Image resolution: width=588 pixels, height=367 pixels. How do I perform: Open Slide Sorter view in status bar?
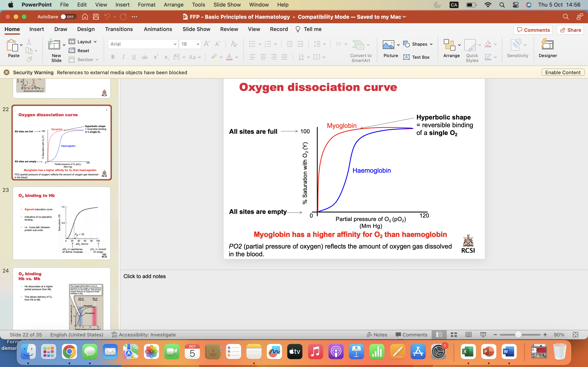click(454, 335)
